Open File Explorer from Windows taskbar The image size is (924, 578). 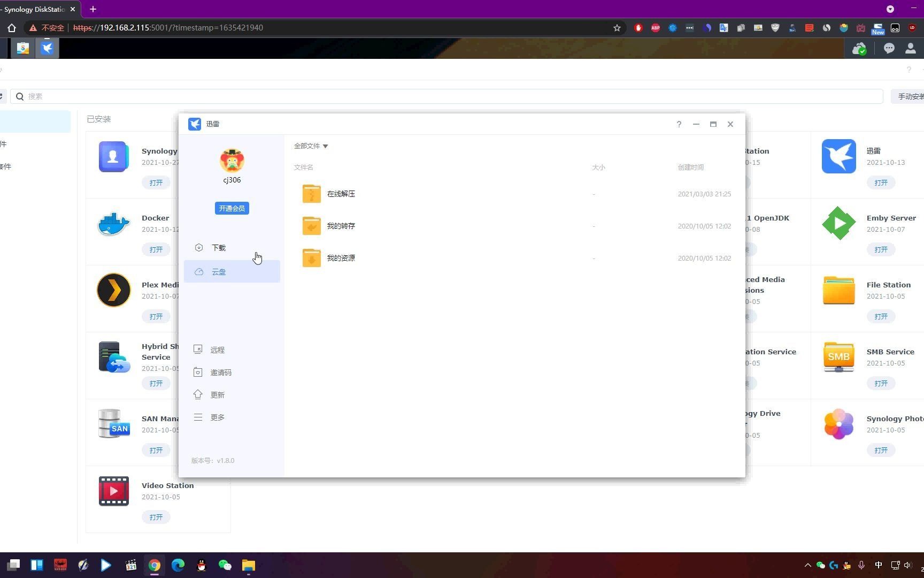click(249, 565)
